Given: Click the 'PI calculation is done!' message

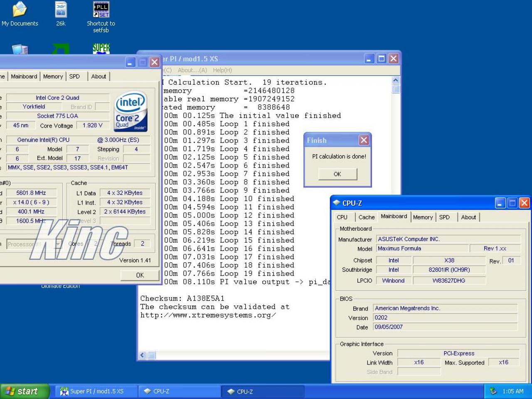Looking at the screenshot, I should click(x=339, y=157).
